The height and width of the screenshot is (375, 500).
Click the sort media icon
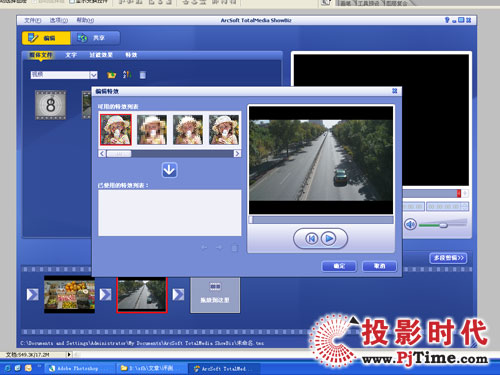click(x=127, y=74)
